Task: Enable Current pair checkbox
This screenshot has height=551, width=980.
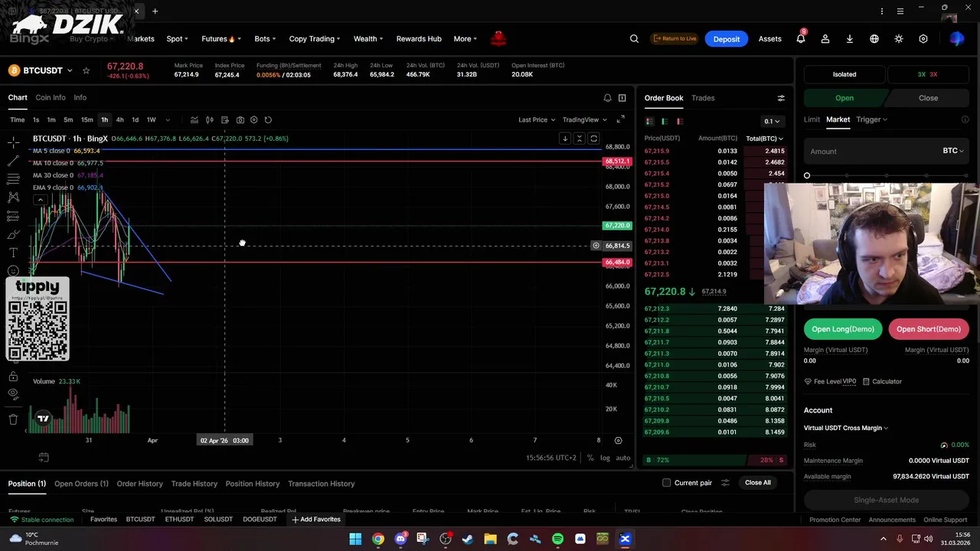Action: [x=666, y=483]
